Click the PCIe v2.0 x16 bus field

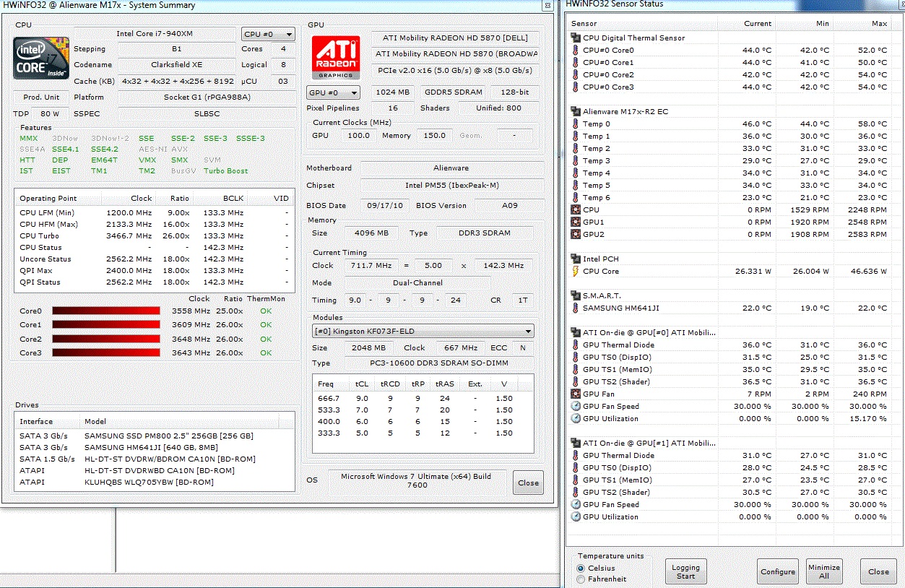(455, 70)
